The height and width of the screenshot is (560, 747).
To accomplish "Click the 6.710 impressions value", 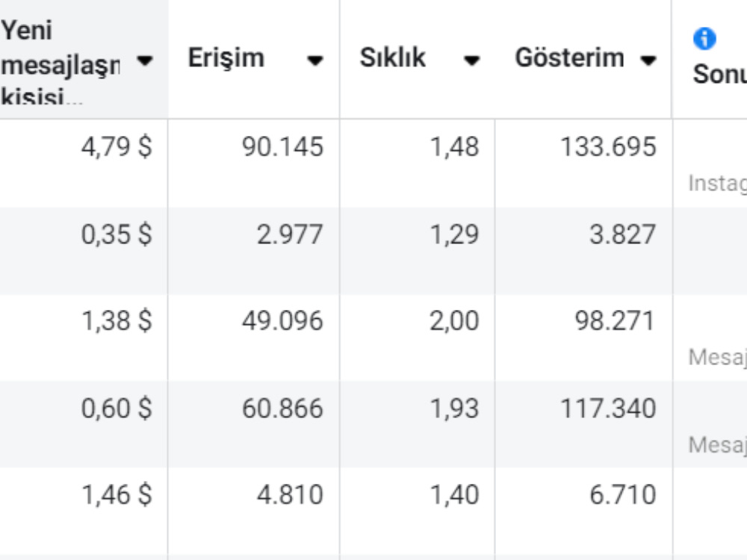I will (623, 495).
